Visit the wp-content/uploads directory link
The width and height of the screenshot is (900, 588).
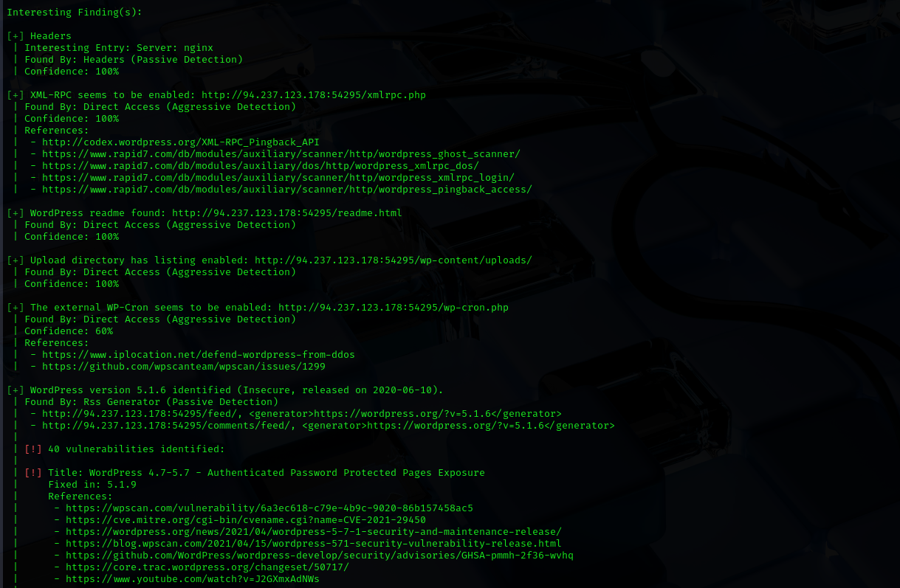[393, 260]
